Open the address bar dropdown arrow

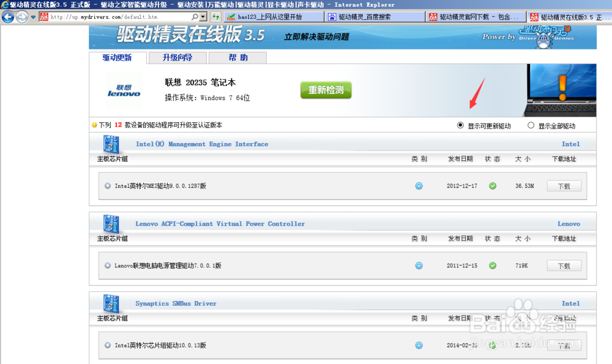click(x=203, y=17)
